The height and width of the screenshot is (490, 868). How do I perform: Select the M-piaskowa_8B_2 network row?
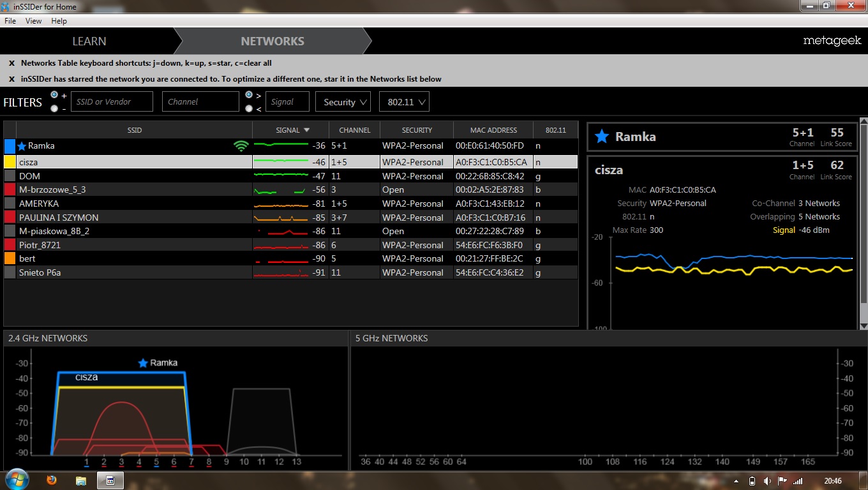(291, 231)
